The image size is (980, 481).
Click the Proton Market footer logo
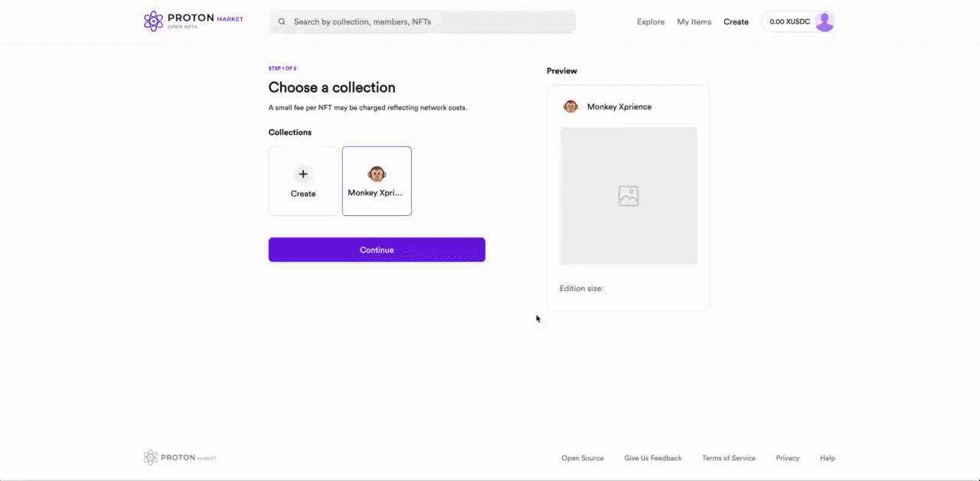point(180,458)
